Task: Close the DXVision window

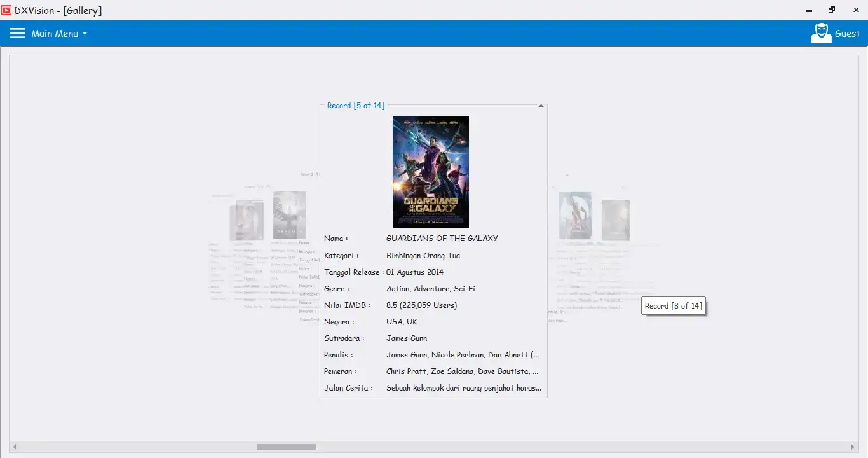Action: (x=855, y=10)
